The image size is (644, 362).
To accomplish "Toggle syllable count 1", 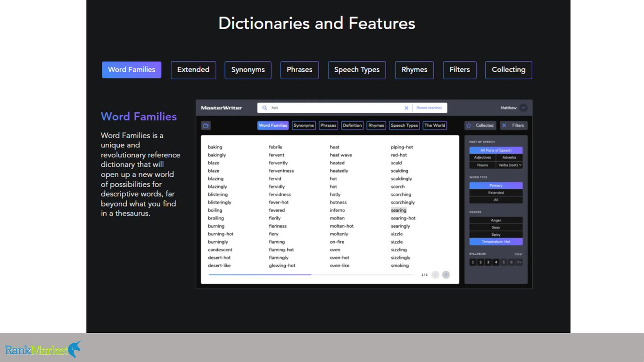I will tap(473, 262).
